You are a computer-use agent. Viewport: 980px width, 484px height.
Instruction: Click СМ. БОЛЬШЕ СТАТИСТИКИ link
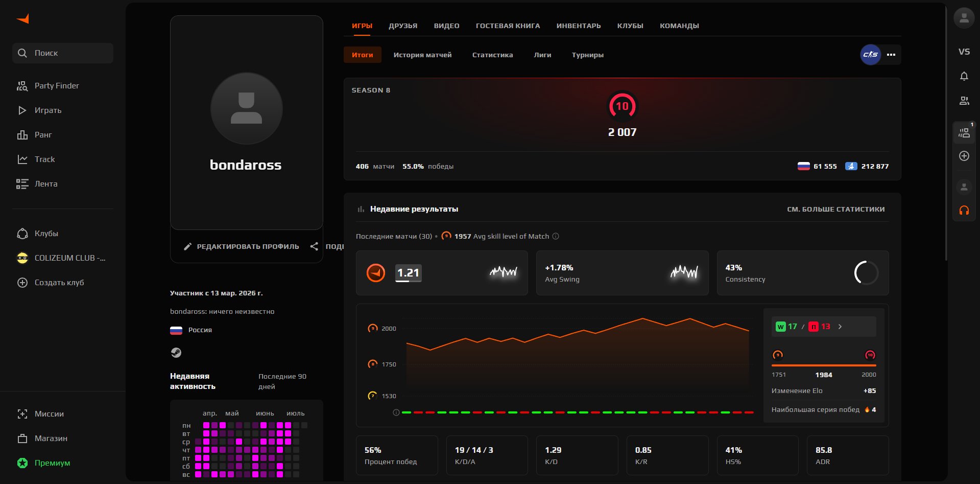click(x=836, y=209)
